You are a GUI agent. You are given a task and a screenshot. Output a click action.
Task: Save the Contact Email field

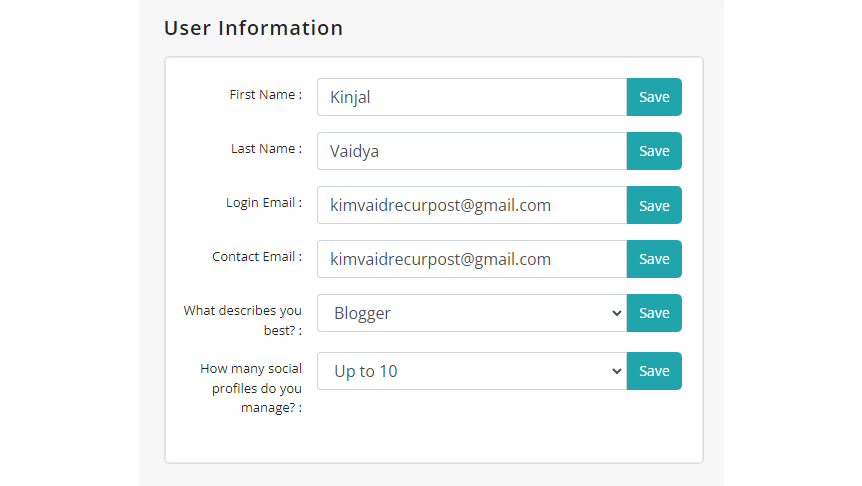(x=654, y=259)
